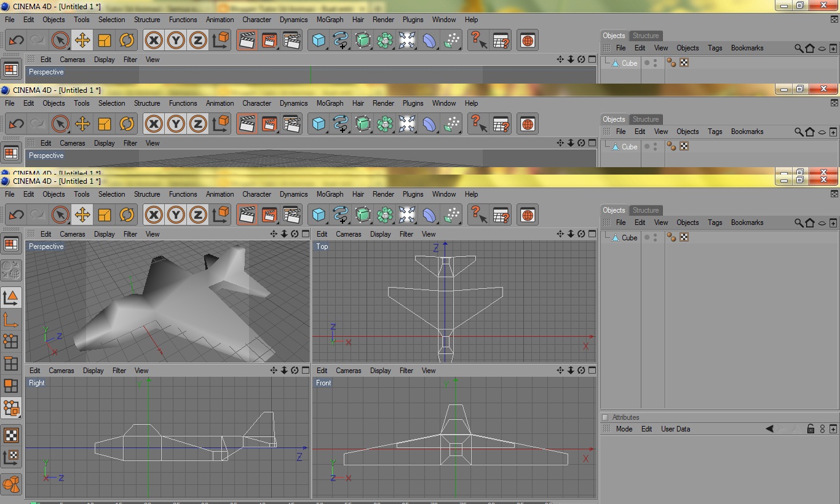Add a Cube primitive from the toolbar
This screenshot has width=840, height=504.
318,215
